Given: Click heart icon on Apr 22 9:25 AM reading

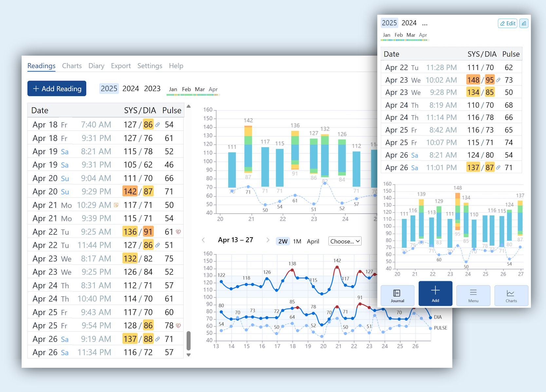Looking at the screenshot, I should pos(178,232).
